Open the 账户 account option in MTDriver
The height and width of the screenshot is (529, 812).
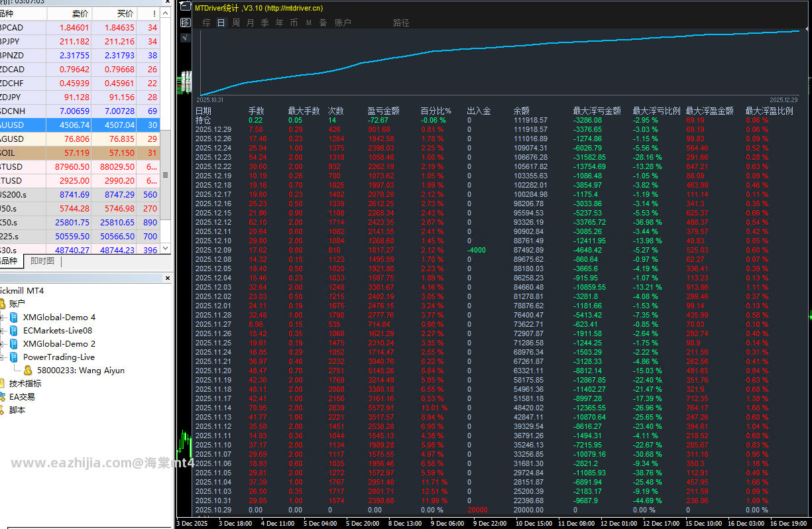[343, 23]
